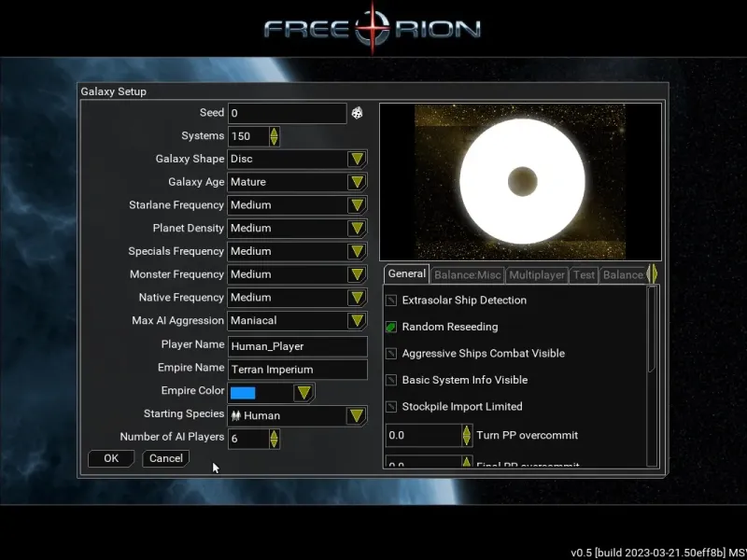Enable Aggressive Ships Combat Visible
747x560 pixels.
coord(391,354)
